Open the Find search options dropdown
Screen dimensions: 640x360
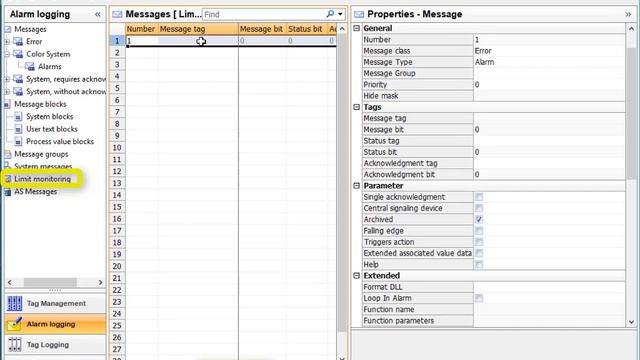pyautogui.click(x=340, y=14)
